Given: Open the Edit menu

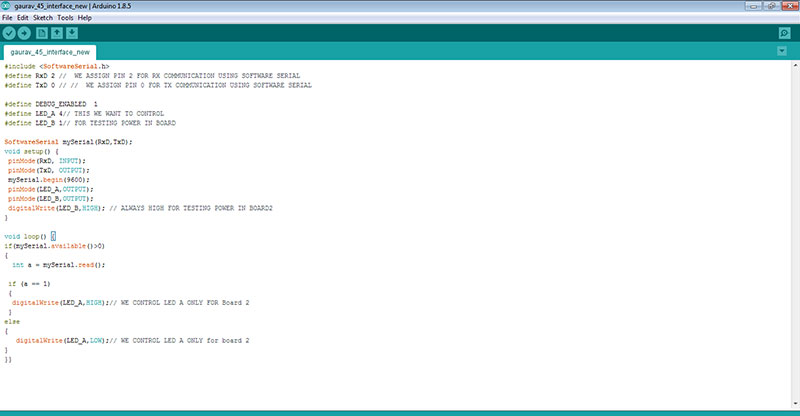Looking at the screenshot, I should (x=22, y=18).
